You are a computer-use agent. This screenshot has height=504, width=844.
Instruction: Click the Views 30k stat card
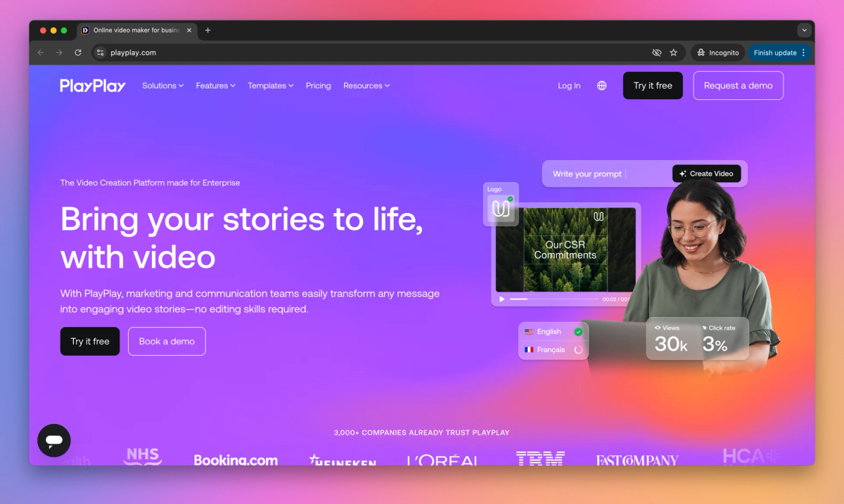pos(672,340)
